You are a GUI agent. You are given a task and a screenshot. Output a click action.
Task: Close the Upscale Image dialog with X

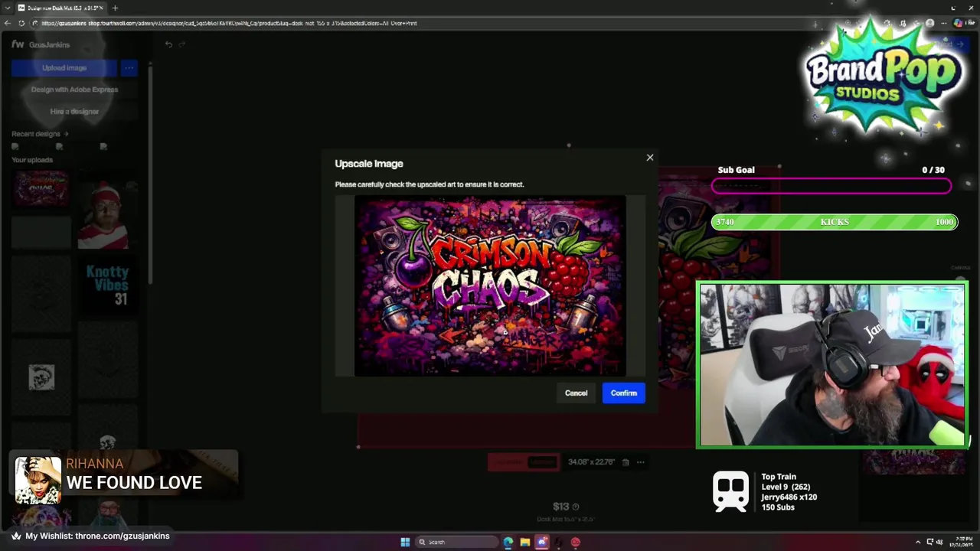(x=650, y=158)
